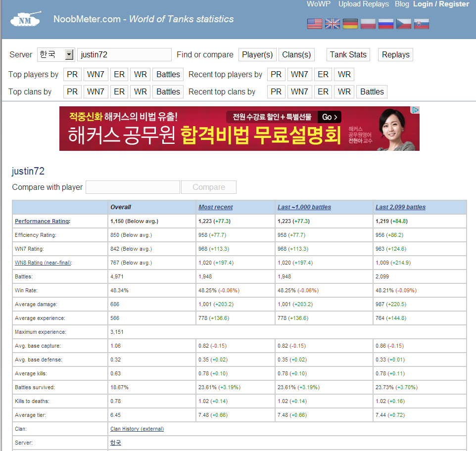Image resolution: width=476 pixels, height=451 pixels.
Task: Pick the Polish flag language
Action: point(368,24)
